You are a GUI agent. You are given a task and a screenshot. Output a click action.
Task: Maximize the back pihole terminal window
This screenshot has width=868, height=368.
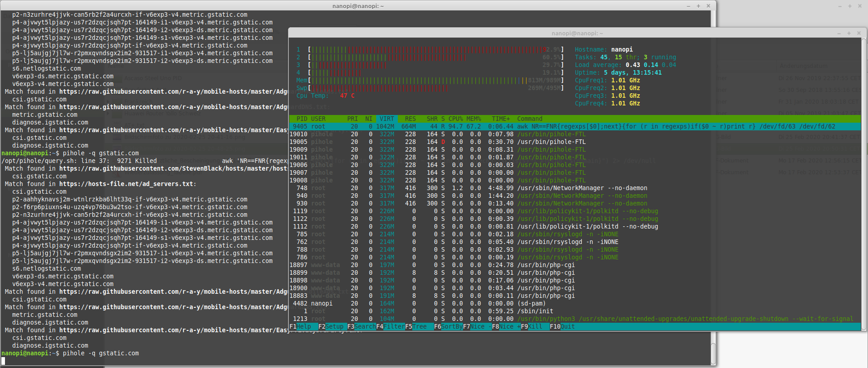tap(698, 6)
